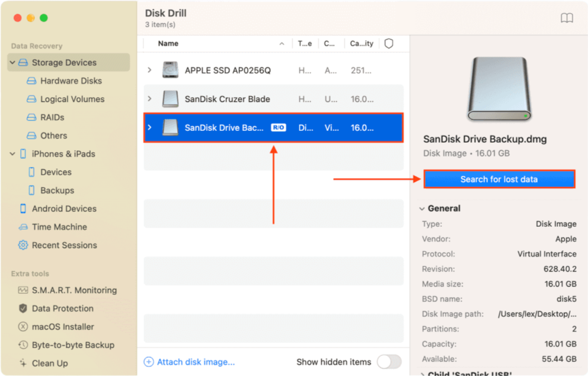Screen dimensions: 588x376
Task: Click the Search for lost data button
Action: tap(499, 179)
